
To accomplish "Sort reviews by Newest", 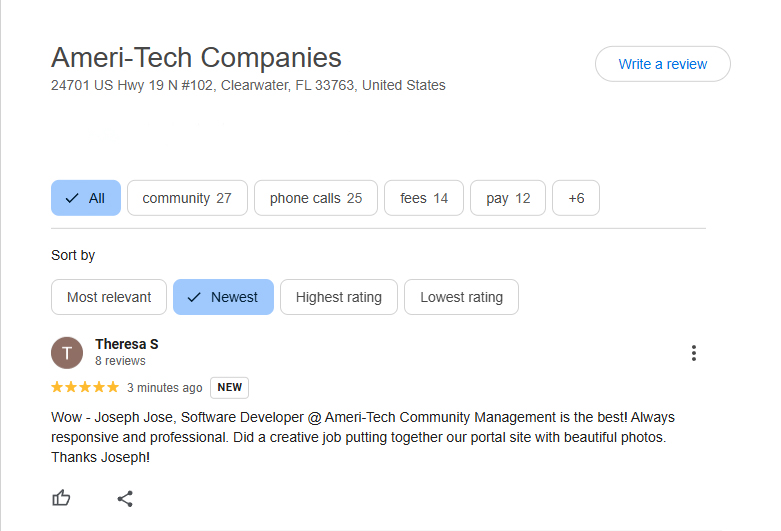I will pos(223,297).
